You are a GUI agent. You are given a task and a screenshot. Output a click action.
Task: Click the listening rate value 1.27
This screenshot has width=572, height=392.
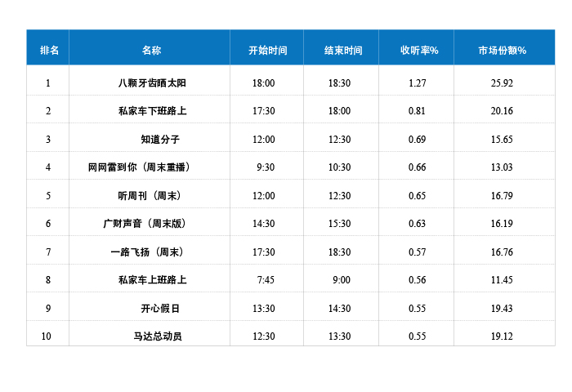coord(418,82)
